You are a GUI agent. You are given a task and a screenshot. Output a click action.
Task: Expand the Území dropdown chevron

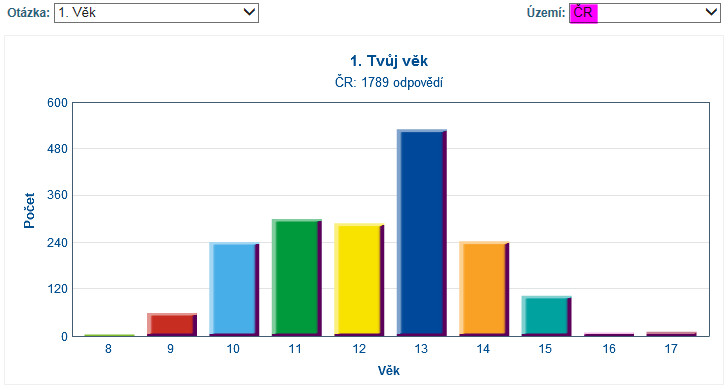[x=711, y=12]
